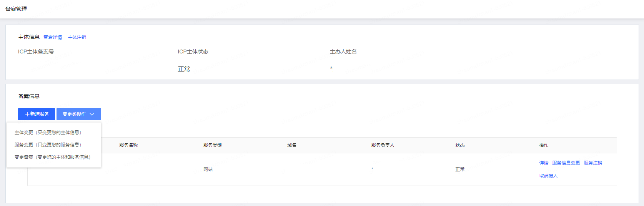Click the 网站 service type cell

(x=208, y=169)
